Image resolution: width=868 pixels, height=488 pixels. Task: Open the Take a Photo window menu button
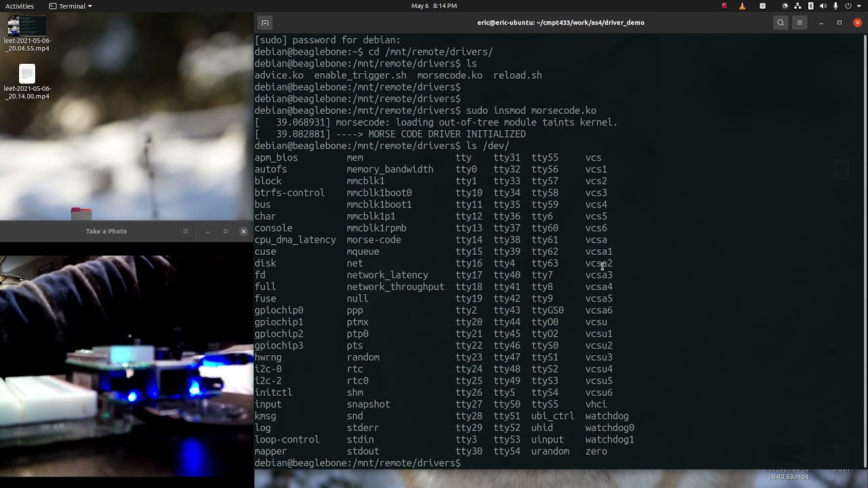(186, 231)
